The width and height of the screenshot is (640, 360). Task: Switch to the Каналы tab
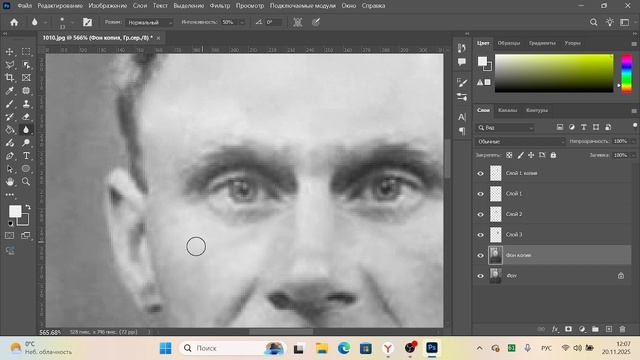[507, 110]
